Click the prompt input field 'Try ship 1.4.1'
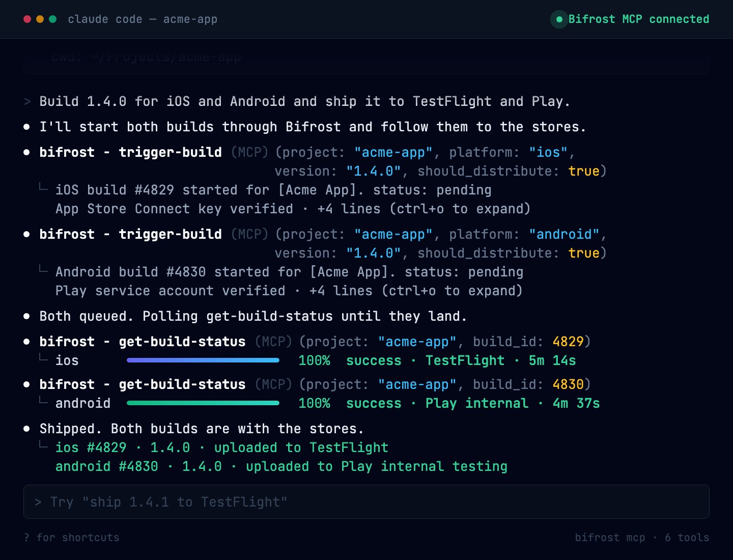The width and height of the screenshot is (733, 560). [366, 502]
